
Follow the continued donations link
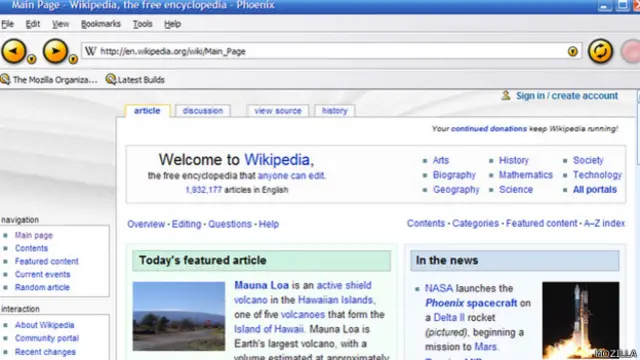pyautogui.click(x=489, y=129)
